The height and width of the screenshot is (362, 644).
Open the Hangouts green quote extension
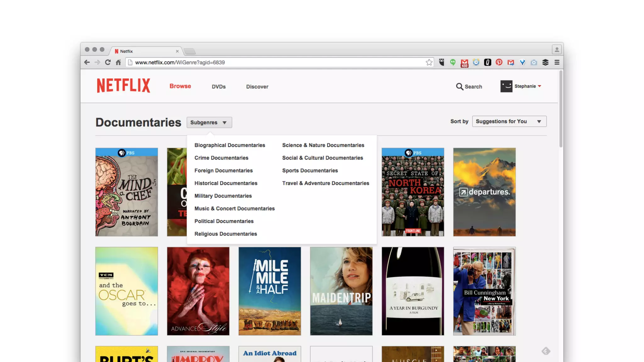453,62
